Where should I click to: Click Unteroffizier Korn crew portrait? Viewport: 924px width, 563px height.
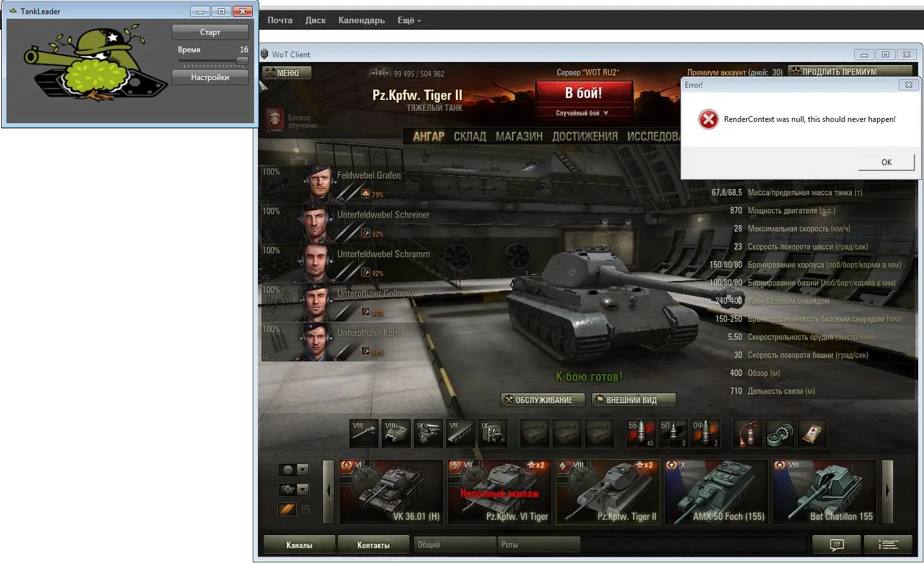316,342
